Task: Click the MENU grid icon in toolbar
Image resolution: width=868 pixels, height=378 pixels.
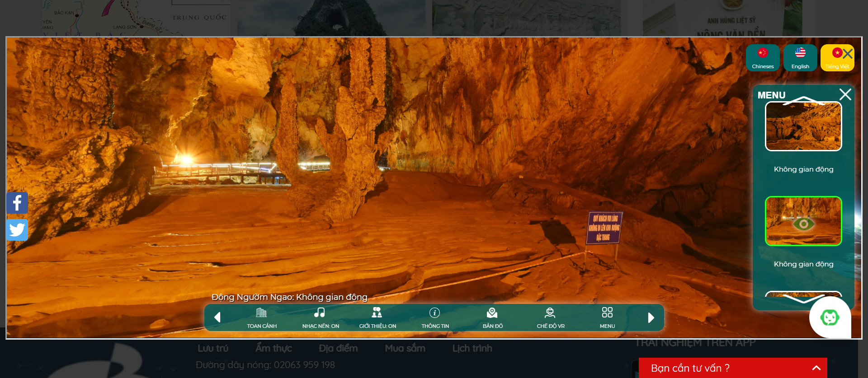Action: pyautogui.click(x=607, y=317)
